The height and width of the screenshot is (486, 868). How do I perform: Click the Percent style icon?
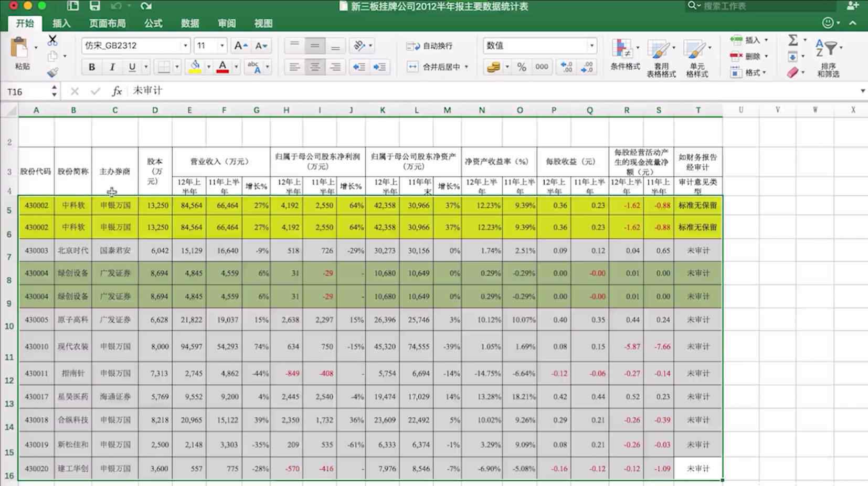[x=521, y=67]
